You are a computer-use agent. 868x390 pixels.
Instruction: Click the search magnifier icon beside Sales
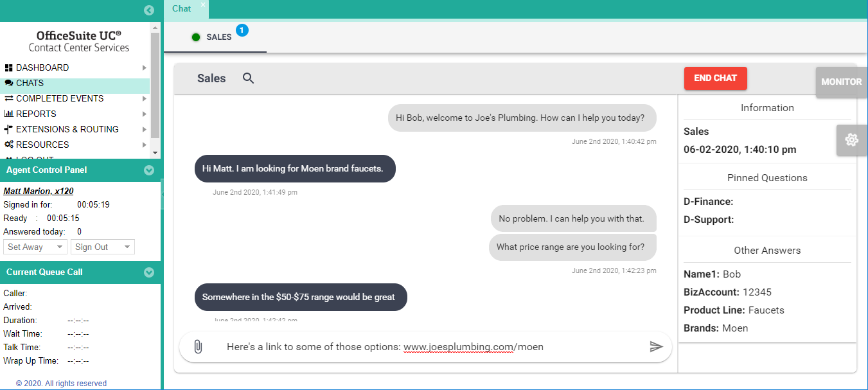coord(249,78)
